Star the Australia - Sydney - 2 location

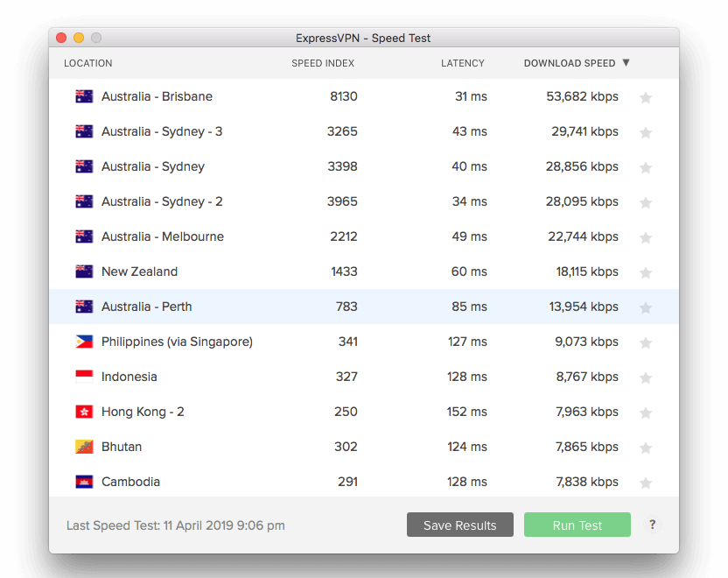coord(646,202)
